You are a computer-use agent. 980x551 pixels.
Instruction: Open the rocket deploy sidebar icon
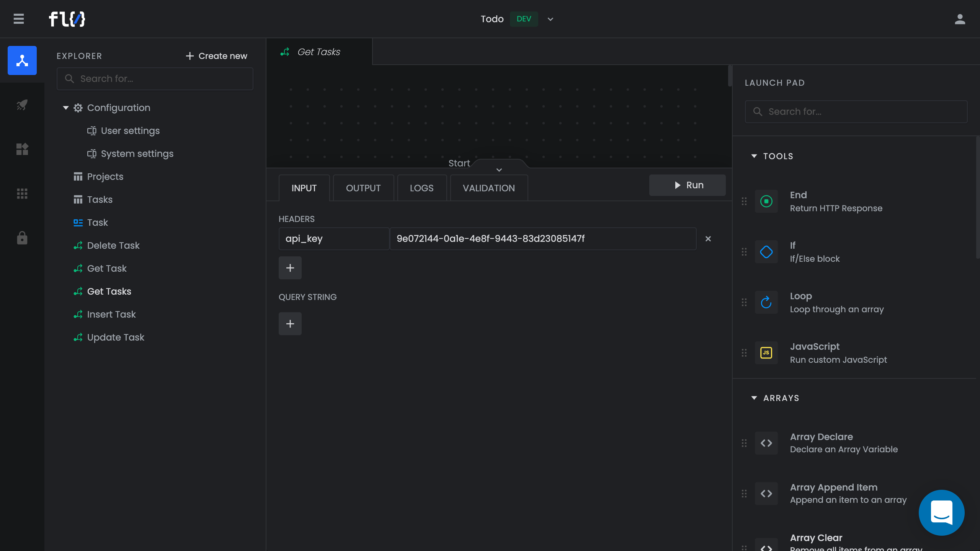[x=22, y=105]
